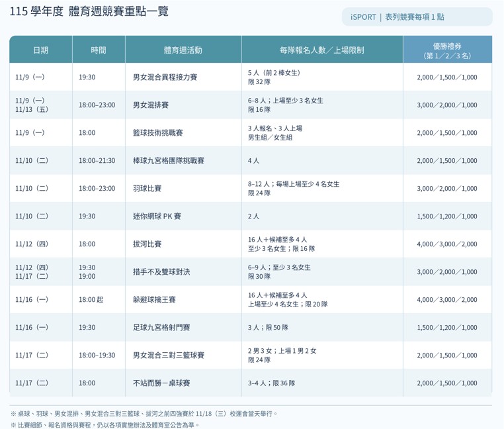Screen dimensions: 504x429
Task: Select 羽球比賽 activity cell
Action: pos(183,188)
